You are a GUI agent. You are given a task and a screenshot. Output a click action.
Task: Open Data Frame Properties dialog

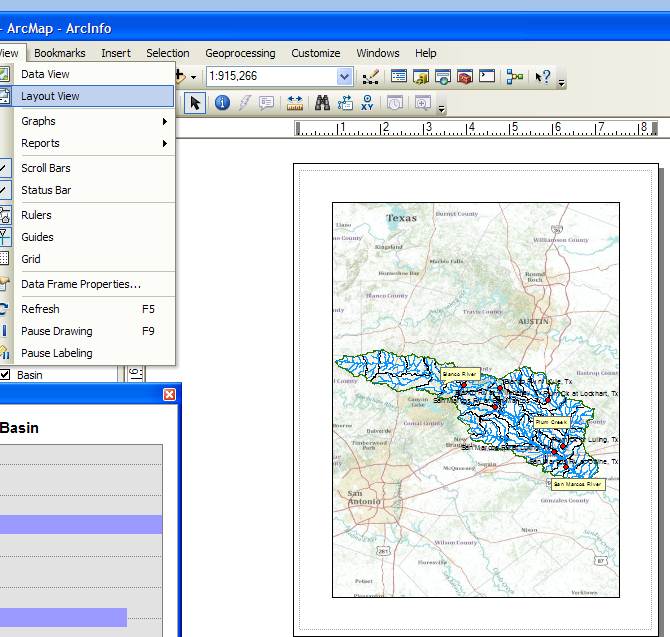tap(81, 284)
